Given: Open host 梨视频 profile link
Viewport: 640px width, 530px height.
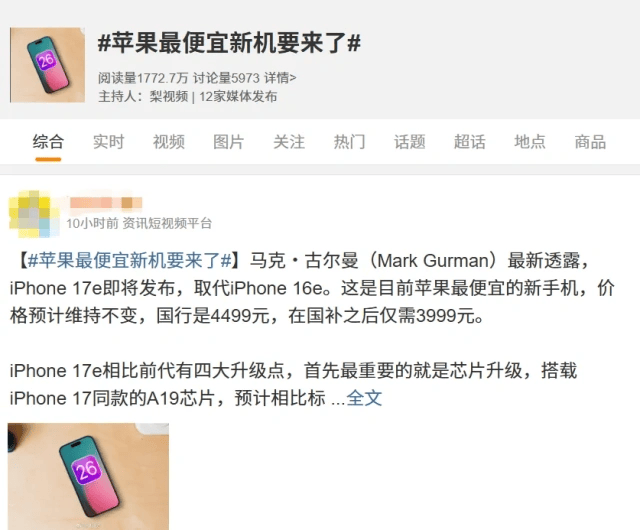Looking at the screenshot, I should [x=169, y=97].
